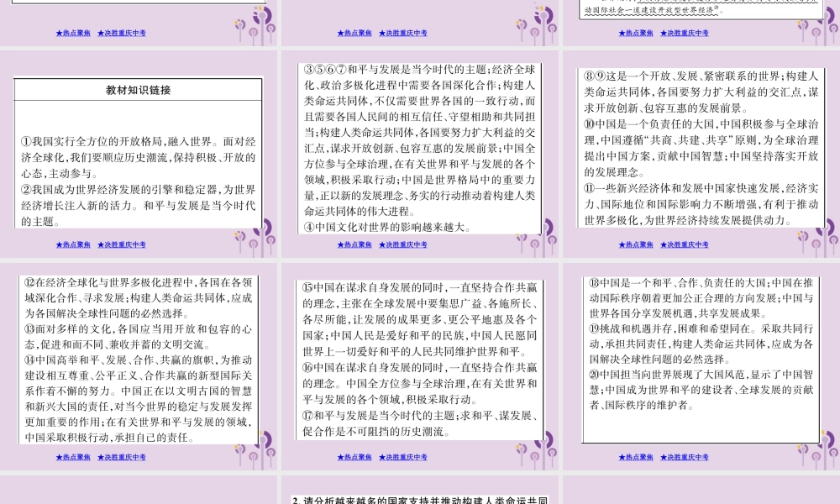Click paragraph ⑩ 中国是一个负责任的大国

click(x=701, y=148)
